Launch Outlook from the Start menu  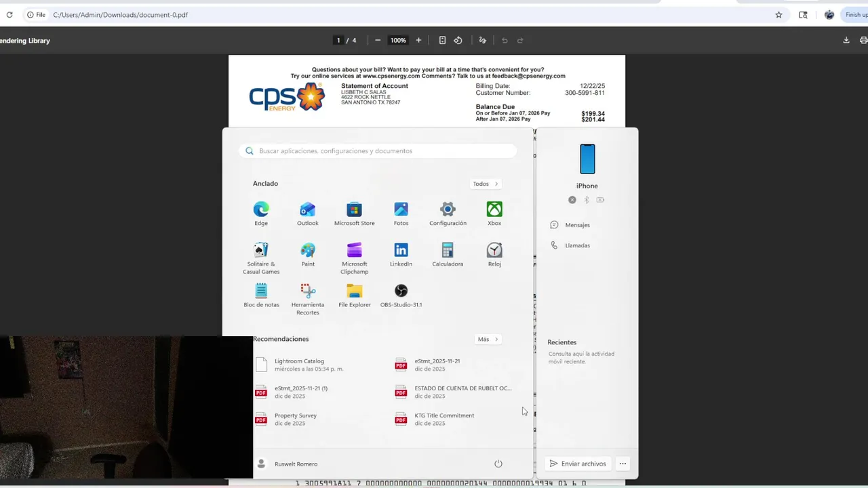pos(307,213)
